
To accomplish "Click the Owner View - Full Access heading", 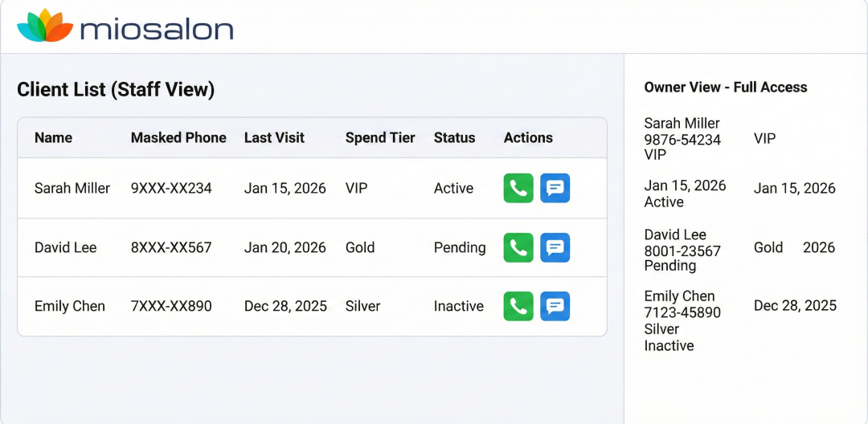I will [726, 88].
